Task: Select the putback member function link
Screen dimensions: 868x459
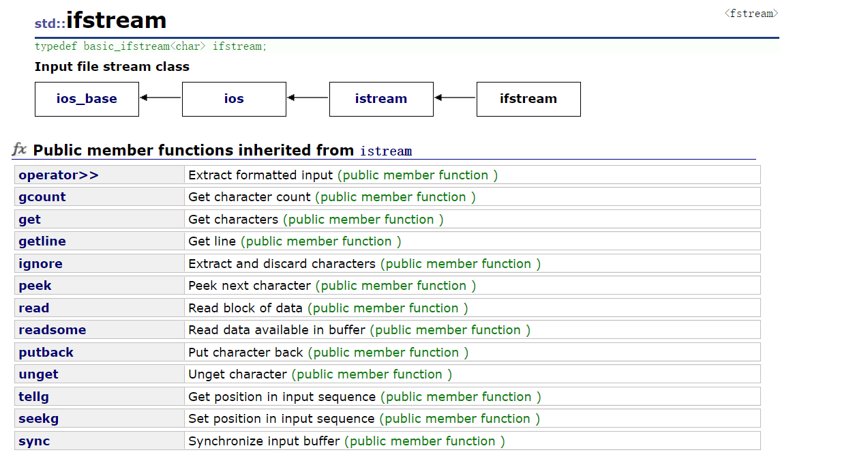Action: (x=46, y=352)
